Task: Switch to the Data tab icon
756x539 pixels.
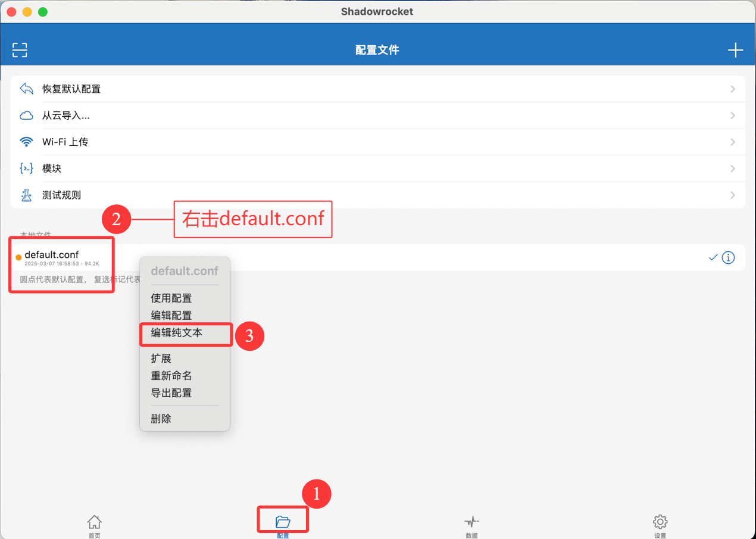Action: point(471,522)
